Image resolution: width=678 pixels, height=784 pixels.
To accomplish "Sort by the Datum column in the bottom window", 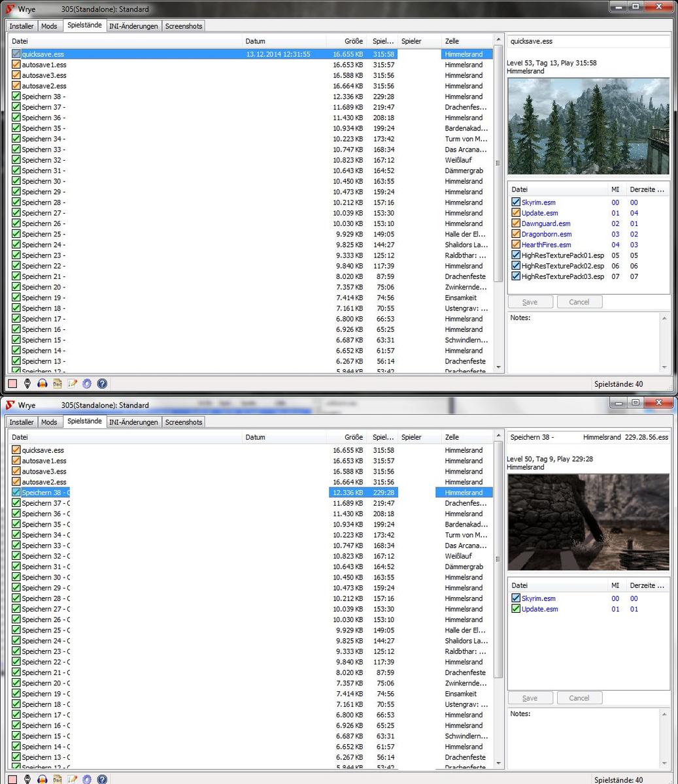I will [x=255, y=437].
